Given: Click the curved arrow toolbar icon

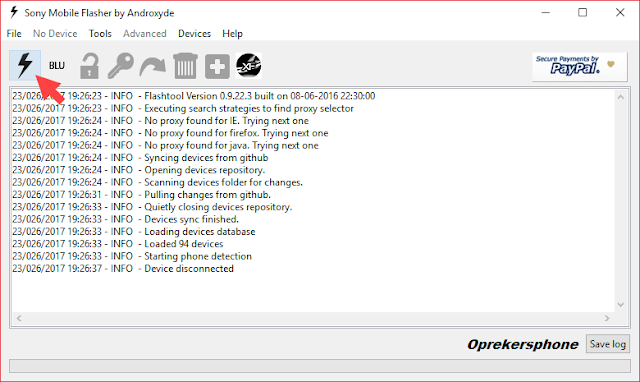Looking at the screenshot, I should coord(153,66).
